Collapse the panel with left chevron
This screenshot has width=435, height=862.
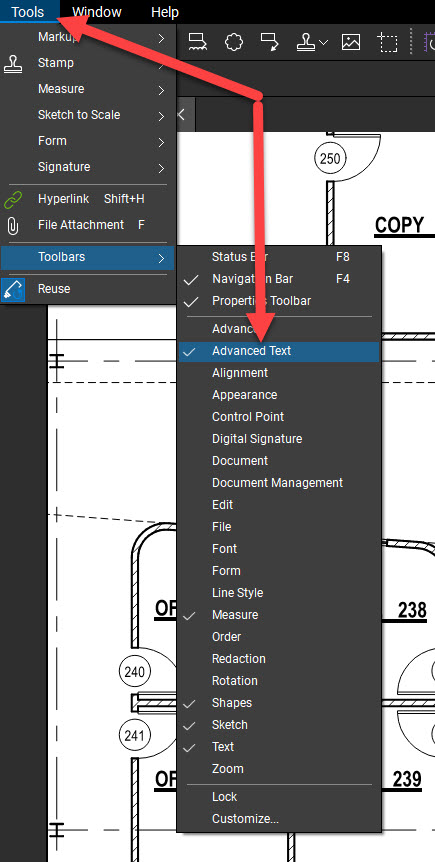181,115
